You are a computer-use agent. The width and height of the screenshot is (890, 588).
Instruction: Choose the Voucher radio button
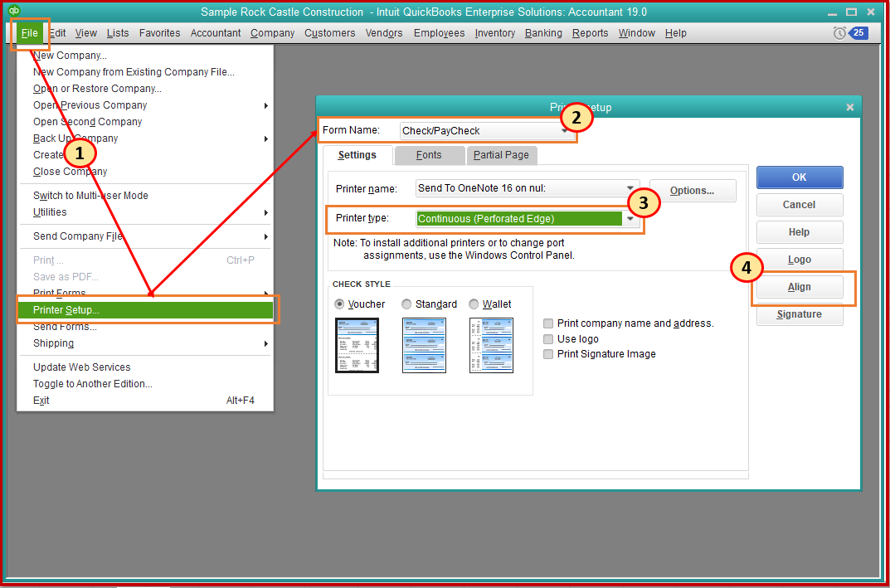340,304
